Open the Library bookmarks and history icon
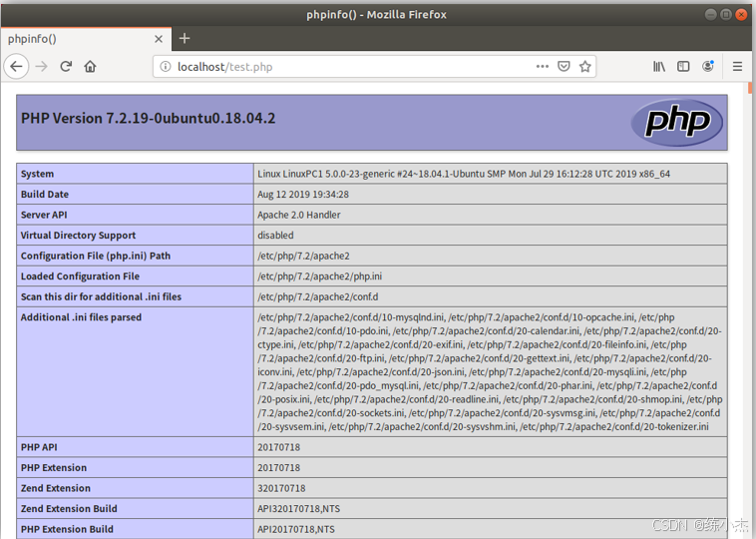Screen dimensions: 756x539 (x=659, y=67)
